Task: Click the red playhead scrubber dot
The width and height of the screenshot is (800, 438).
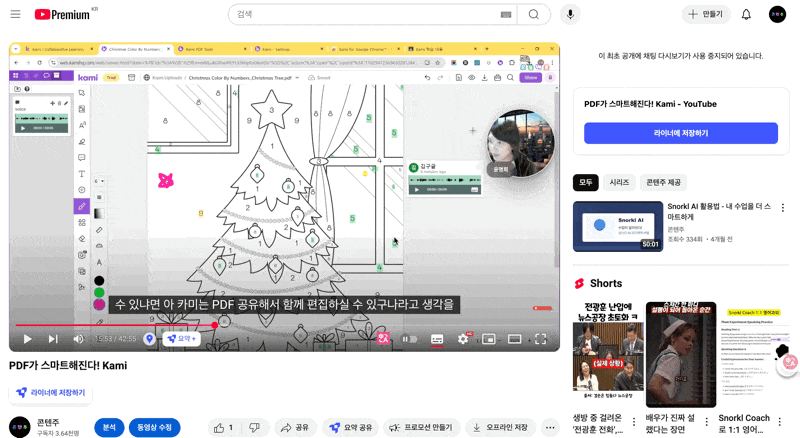Action: (215, 325)
